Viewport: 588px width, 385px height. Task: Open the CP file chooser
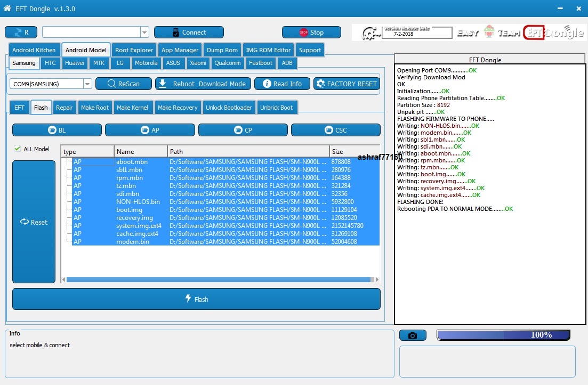[x=243, y=130]
